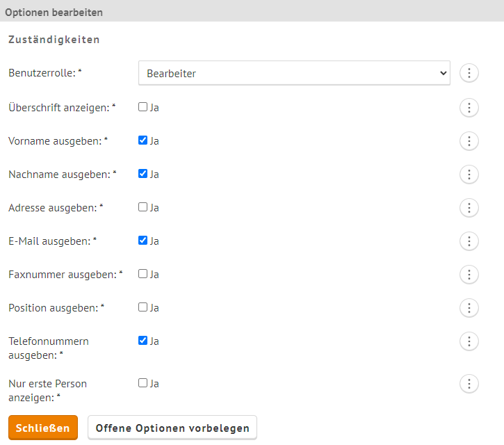
Task: Click the Offene Optionen vorbelegen button
Action: coord(172,428)
